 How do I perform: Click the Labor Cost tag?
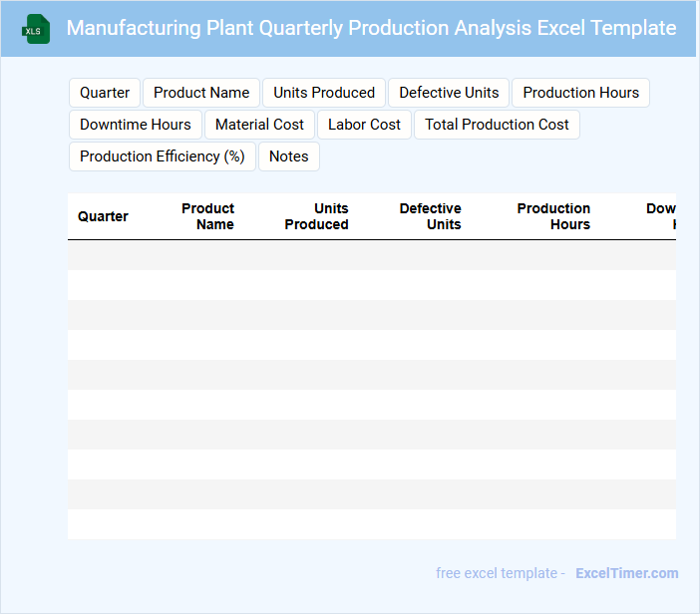(x=364, y=125)
